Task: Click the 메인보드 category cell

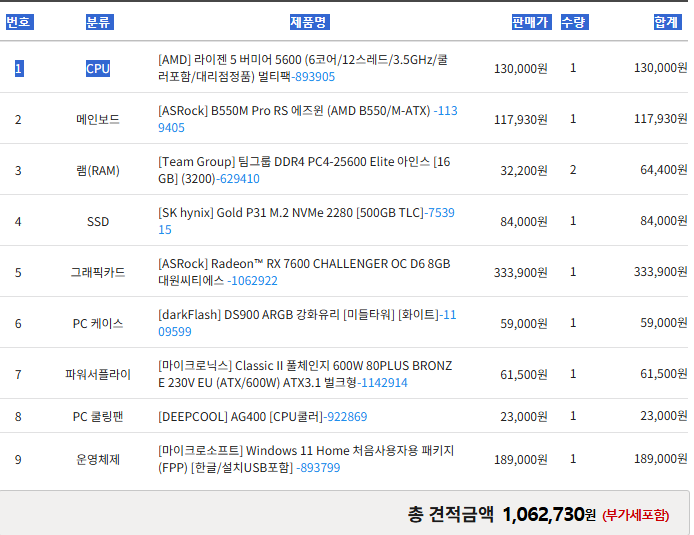Action: click(98, 119)
